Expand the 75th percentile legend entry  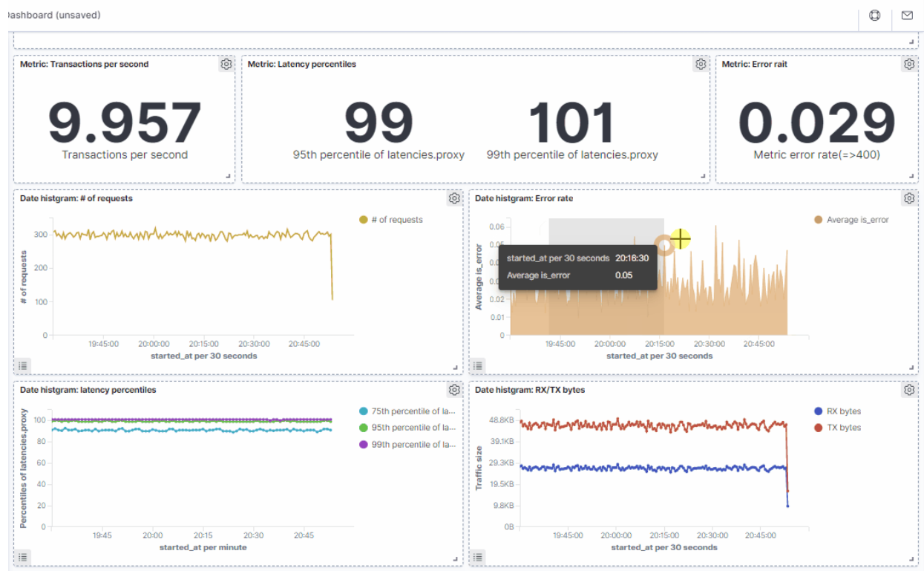(x=413, y=411)
